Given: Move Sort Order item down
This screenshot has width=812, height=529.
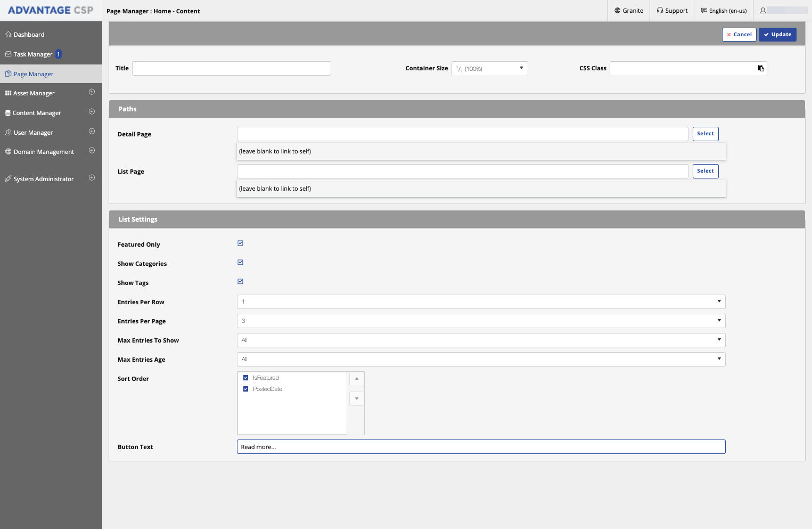Looking at the screenshot, I should [x=357, y=398].
